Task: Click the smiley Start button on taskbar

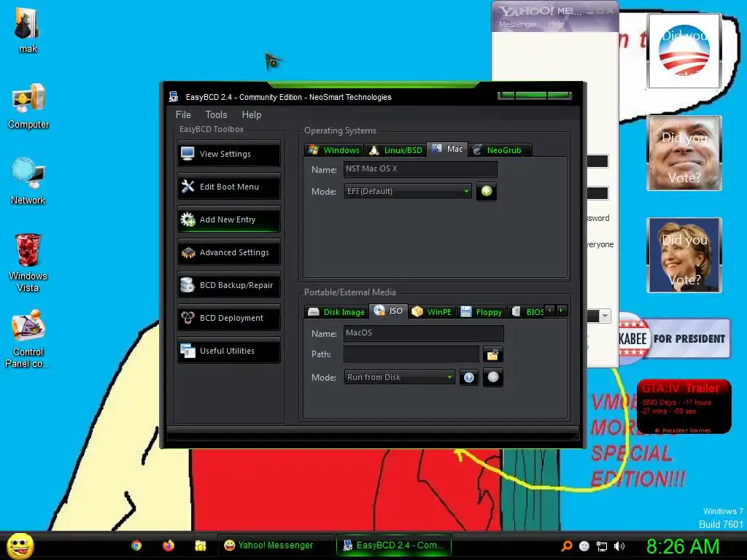Action: (20, 545)
